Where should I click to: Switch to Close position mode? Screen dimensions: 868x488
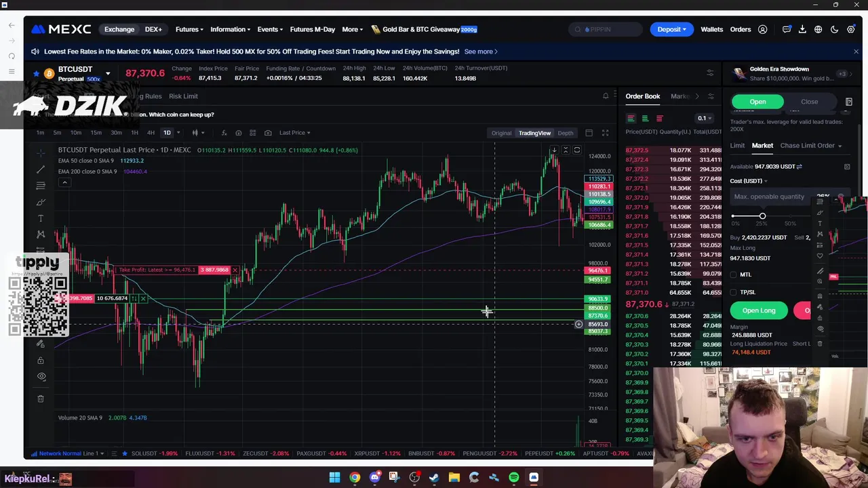coord(809,102)
